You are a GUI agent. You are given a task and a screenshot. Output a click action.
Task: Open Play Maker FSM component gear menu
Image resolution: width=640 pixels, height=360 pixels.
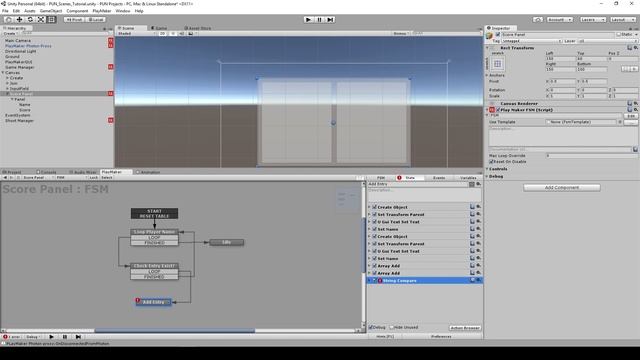[636, 109]
